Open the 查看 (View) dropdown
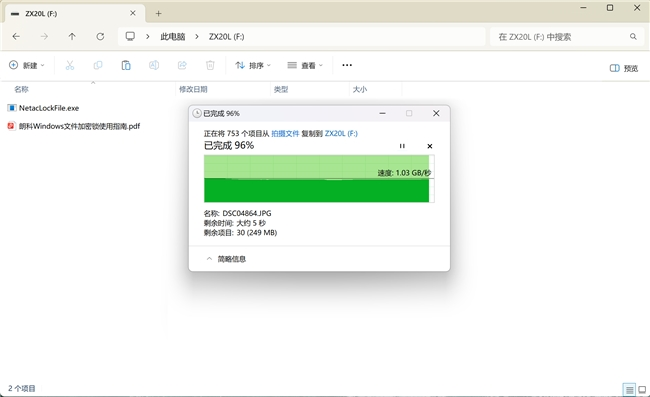Viewport: 650px width, 397px height. [305, 65]
